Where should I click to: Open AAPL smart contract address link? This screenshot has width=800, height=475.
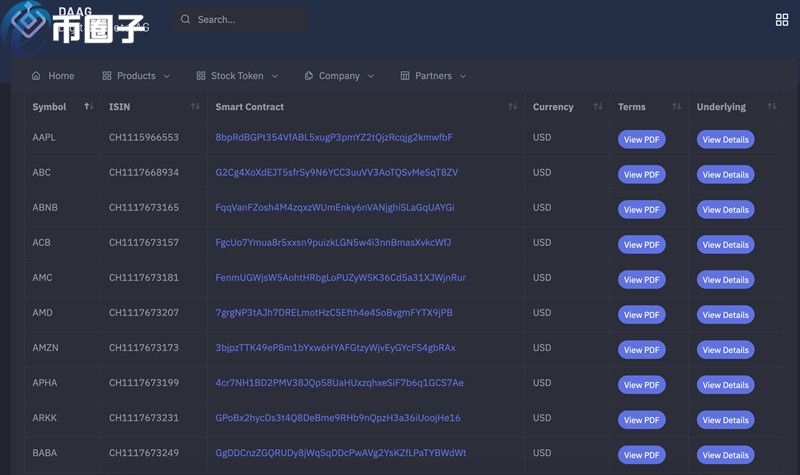(334, 137)
